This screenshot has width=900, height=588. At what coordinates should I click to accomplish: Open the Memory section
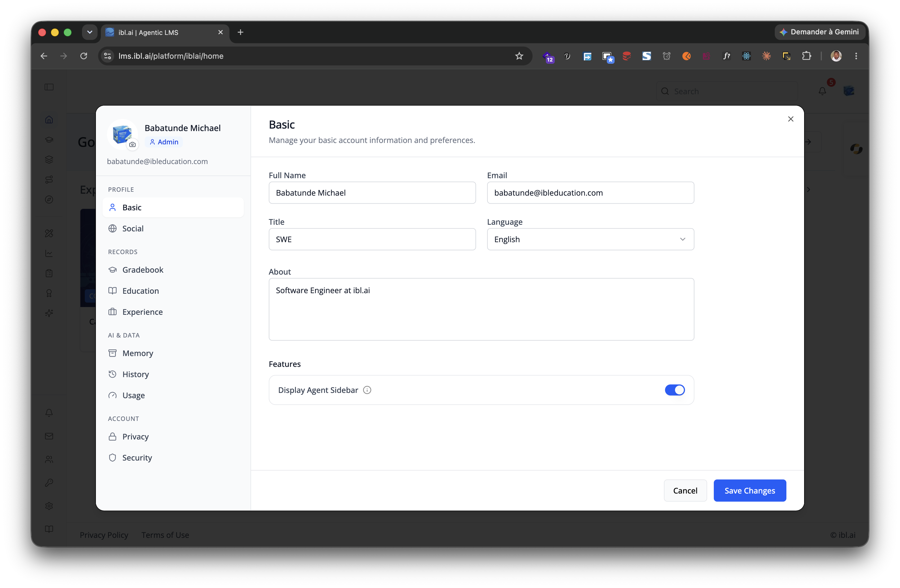click(x=173, y=353)
